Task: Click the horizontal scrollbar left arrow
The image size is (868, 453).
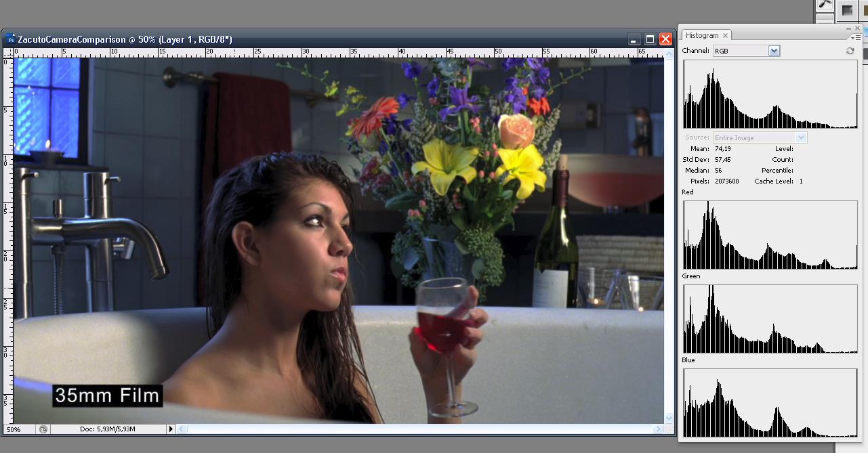Action: (182, 429)
